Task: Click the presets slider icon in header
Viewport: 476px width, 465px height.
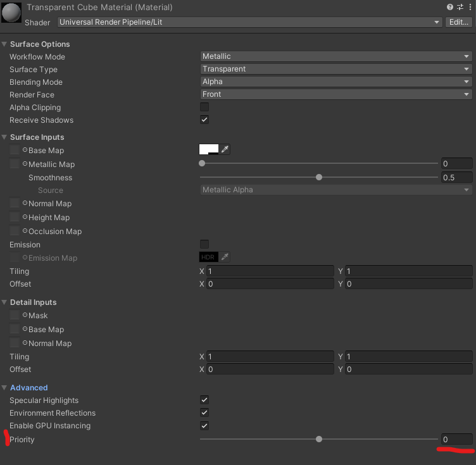Action: click(x=460, y=7)
